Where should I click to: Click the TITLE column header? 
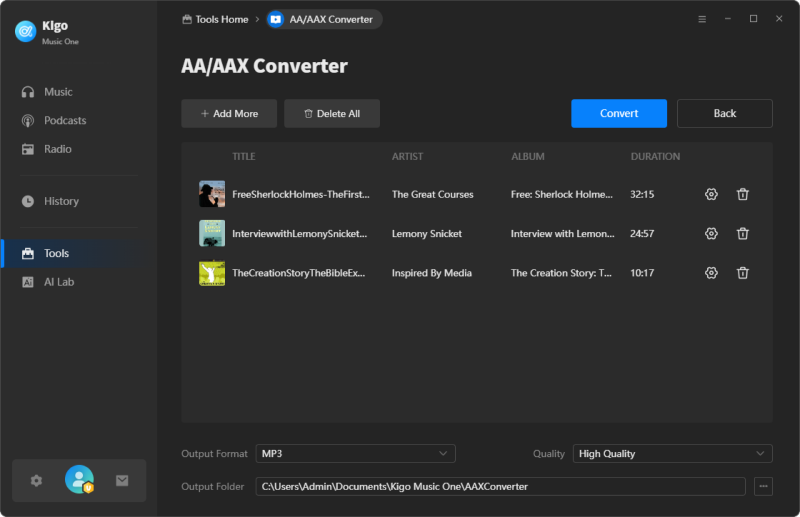click(244, 157)
